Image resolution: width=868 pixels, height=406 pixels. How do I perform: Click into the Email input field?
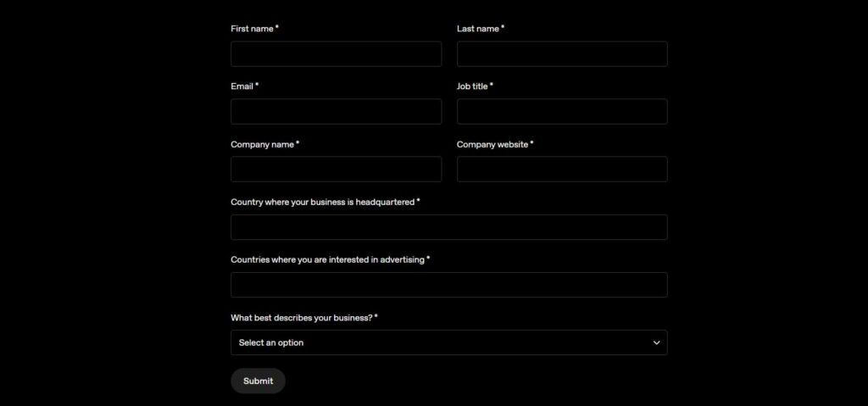(336, 112)
